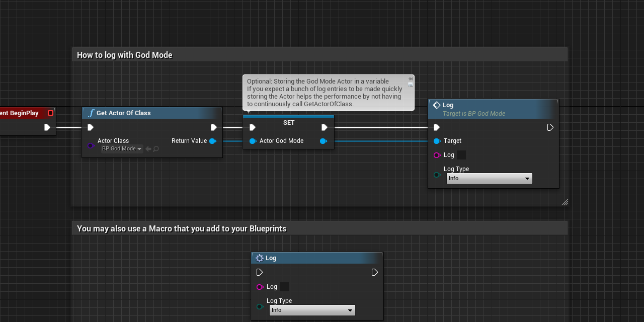Click the Target input pin on the Log node

437,141
